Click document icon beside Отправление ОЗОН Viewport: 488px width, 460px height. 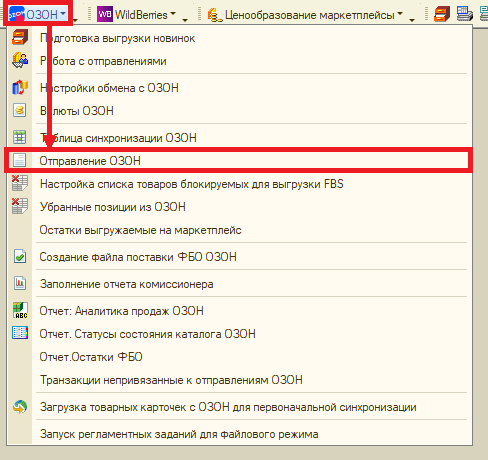tap(19, 160)
